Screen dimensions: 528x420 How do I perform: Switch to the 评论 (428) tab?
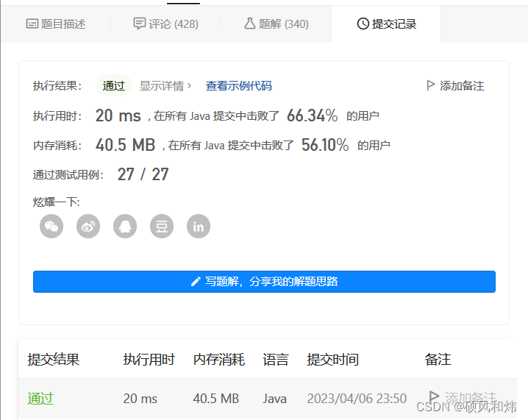[x=165, y=24]
